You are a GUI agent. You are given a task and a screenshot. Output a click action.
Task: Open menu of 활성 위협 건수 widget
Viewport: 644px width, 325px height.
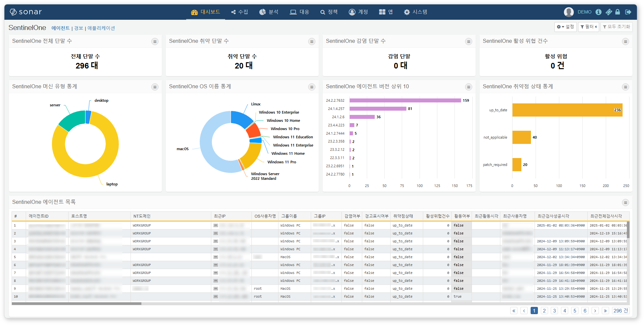[626, 41]
